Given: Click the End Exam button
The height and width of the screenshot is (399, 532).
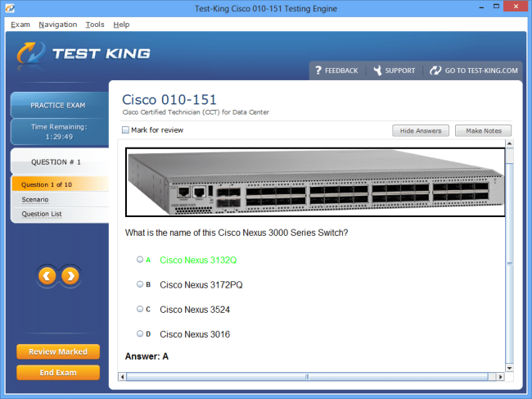Looking at the screenshot, I should [x=58, y=373].
